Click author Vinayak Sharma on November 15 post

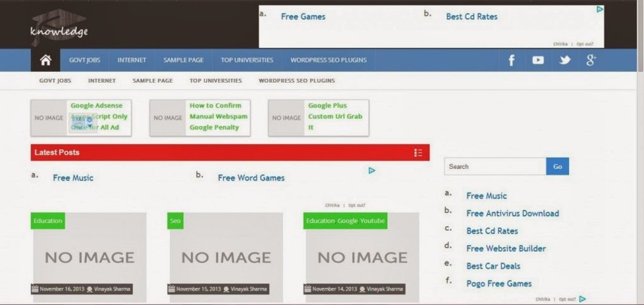(x=249, y=289)
